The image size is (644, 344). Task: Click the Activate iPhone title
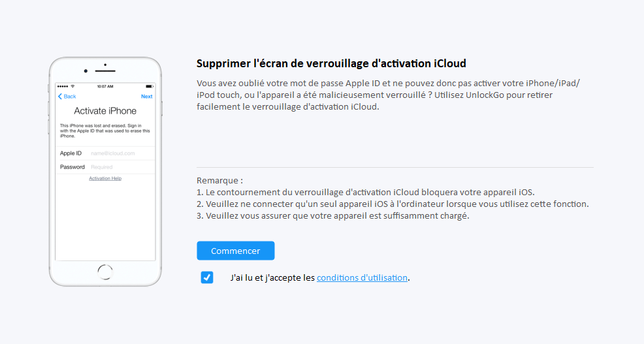coord(105,111)
